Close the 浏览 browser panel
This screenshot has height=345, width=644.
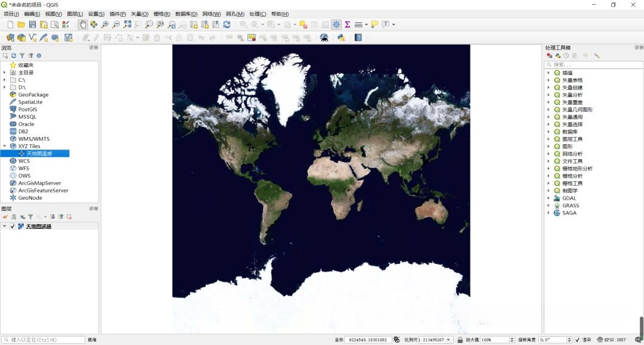(96, 48)
